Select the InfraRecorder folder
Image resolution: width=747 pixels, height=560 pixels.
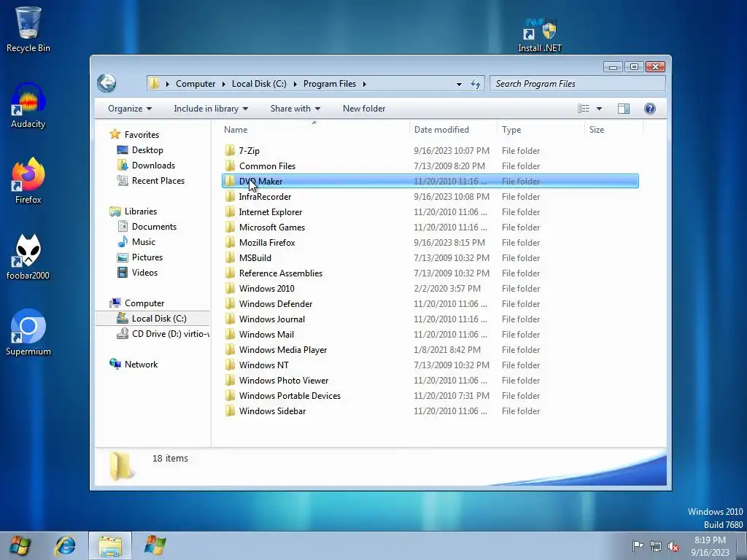coord(430,197)
